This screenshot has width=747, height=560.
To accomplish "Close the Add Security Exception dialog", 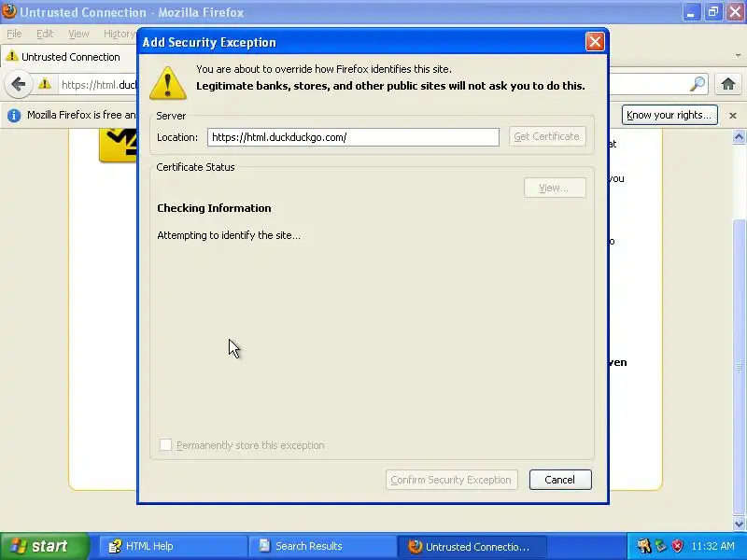I will coord(595,42).
